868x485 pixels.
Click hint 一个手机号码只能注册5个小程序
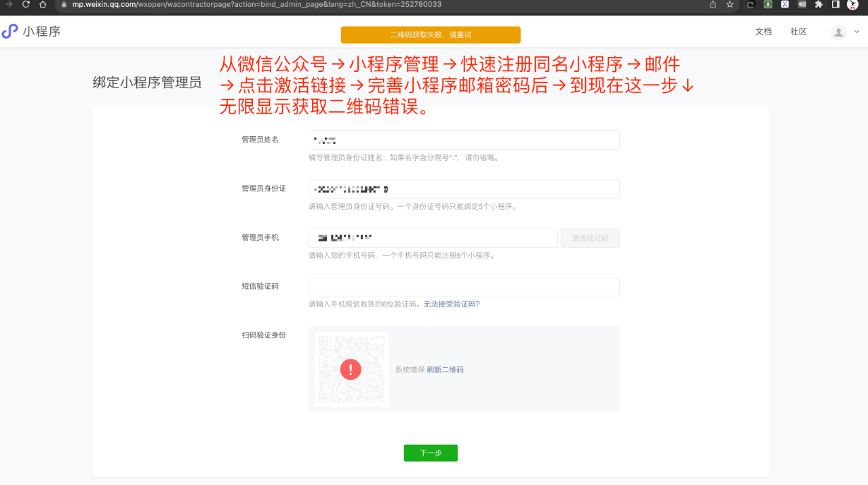click(438, 256)
